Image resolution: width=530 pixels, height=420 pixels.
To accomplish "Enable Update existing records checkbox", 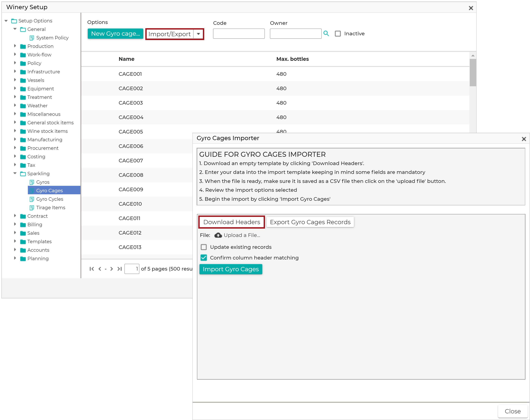I will (x=204, y=247).
